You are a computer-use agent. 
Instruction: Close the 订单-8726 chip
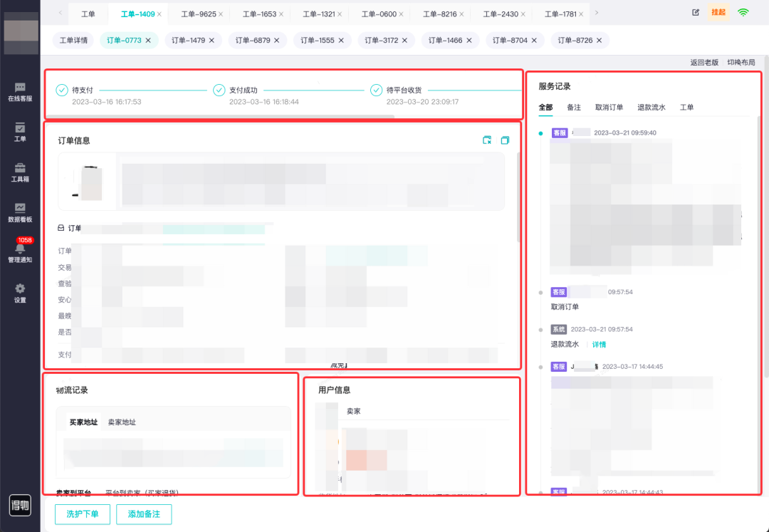[x=599, y=40]
